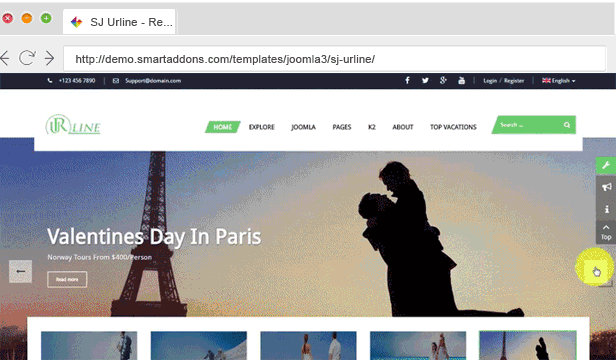
Task: Open the Top Vacations menu item
Action: tap(453, 127)
